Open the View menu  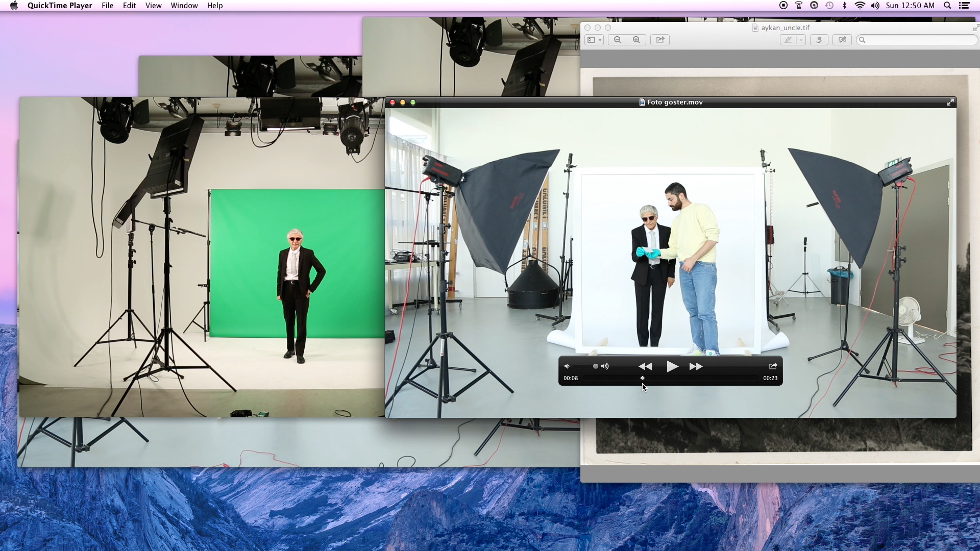click(153, 6)
